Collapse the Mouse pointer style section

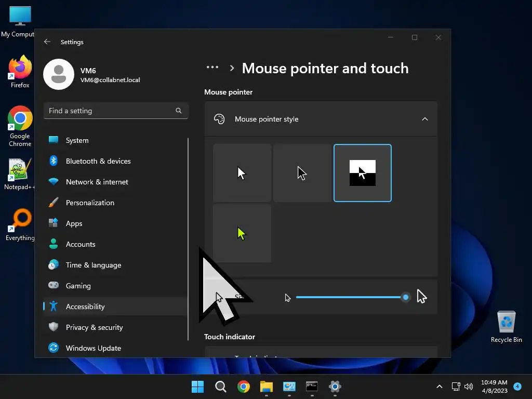425,119
